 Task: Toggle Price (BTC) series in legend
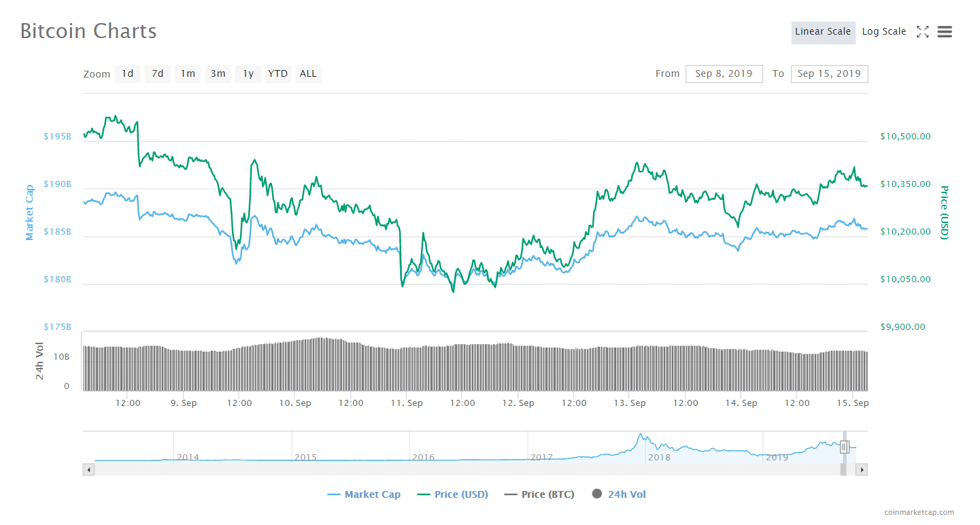tap(539, 494)
